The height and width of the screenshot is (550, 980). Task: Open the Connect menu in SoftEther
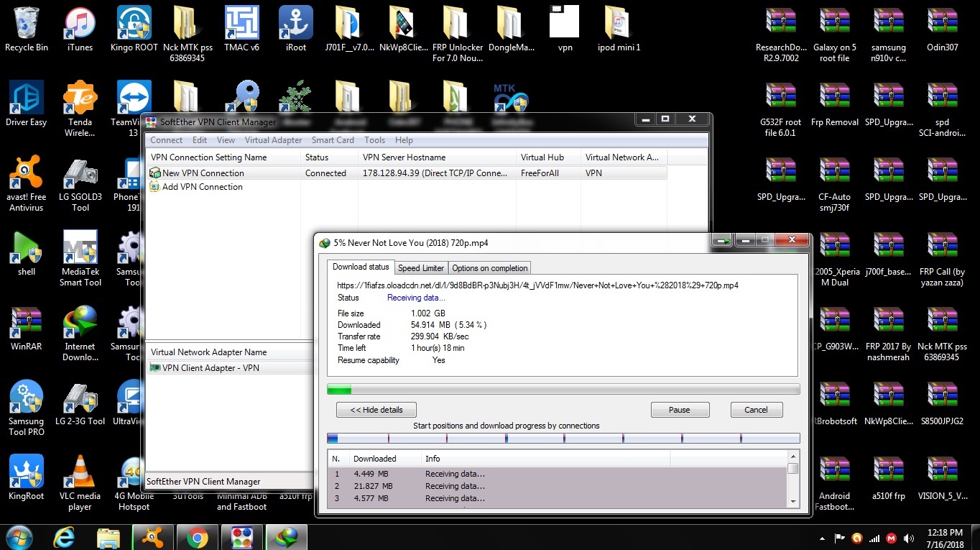tap(166, 140)
